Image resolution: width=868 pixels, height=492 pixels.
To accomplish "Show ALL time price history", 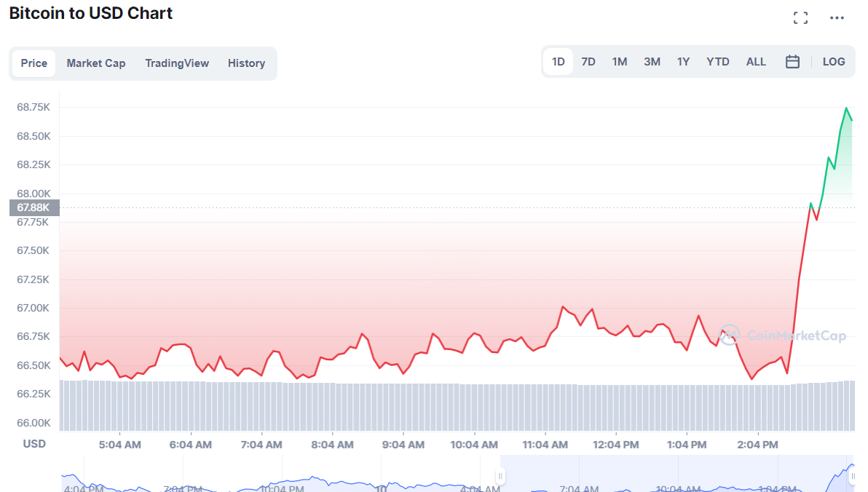I will (x=756, y=62).
